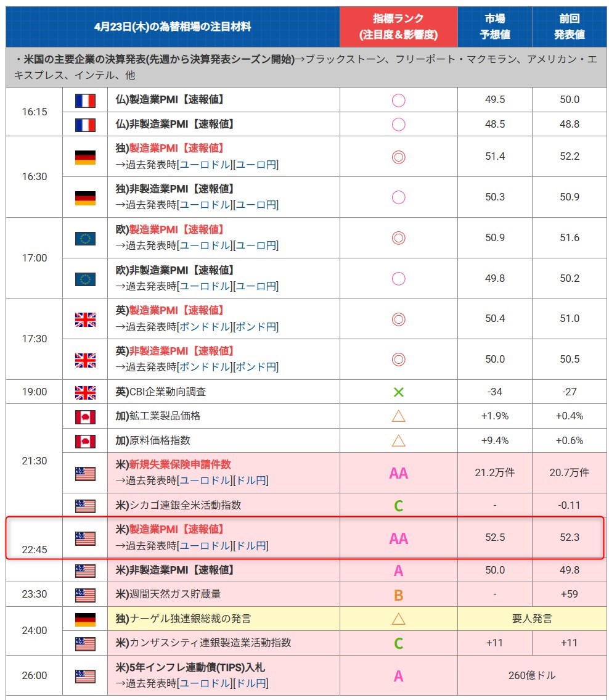Follow the ポンドドル link under 英)製造業PMI
This screenshot has height=700, width=609.
click(x=205, y=327)
